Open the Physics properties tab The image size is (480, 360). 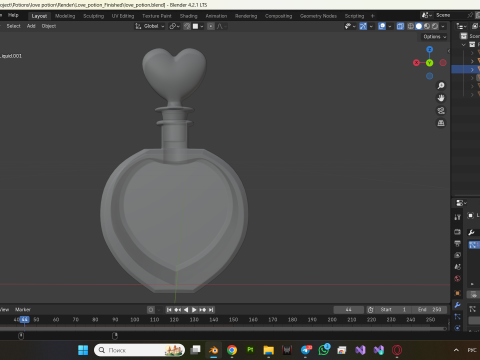pos(457,328)
